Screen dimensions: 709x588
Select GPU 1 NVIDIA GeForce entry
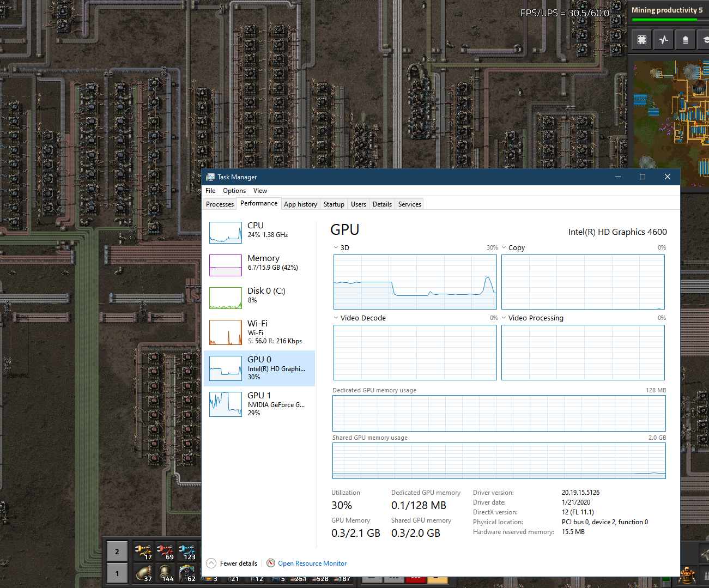[259, 404]
